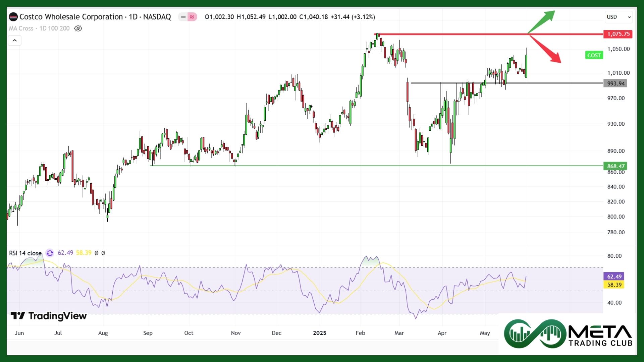Click the 1,010.00 price axis label
The height and width of the screenshot is (362, 644).
[x=618, y=73]
